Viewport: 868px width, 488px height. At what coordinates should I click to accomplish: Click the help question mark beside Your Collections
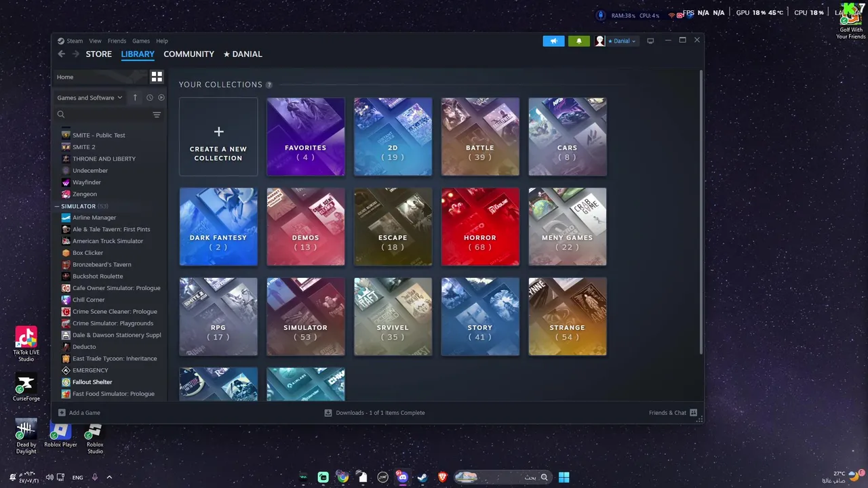pyautogui.click(x=269, y=85)
